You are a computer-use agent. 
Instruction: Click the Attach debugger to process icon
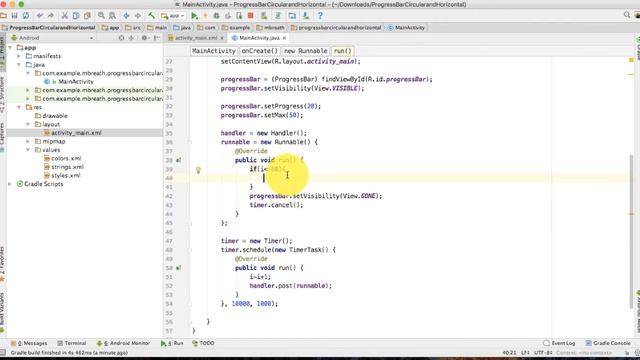click(239, 16)
